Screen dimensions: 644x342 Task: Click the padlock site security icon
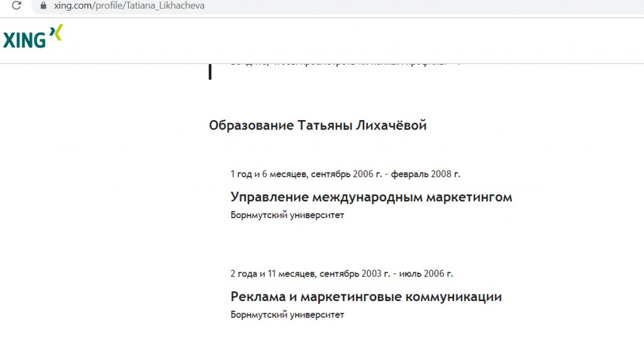coord(43,6)
